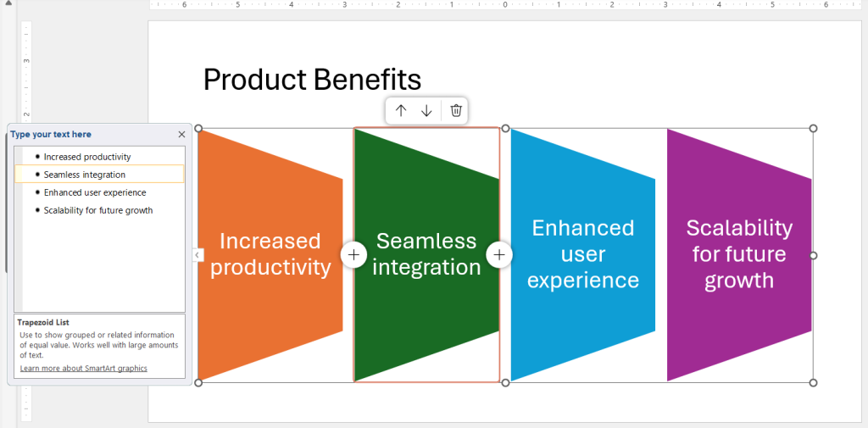Grab the SmartArt right-middle resize handle
The image size is (868, 428).
813,255
